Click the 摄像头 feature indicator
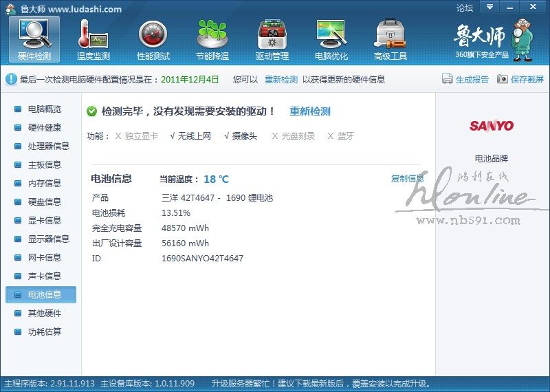The image size is (550, 392). tap(241, 135)
